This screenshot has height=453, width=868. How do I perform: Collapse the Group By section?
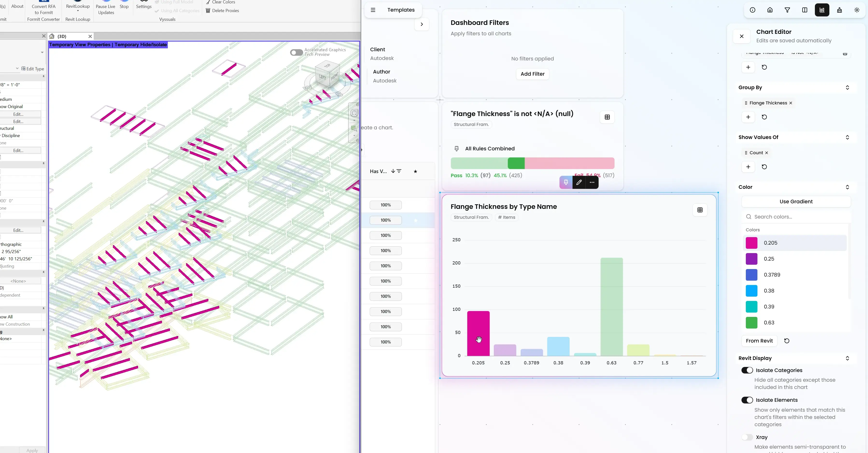click(x=847, y=88)
